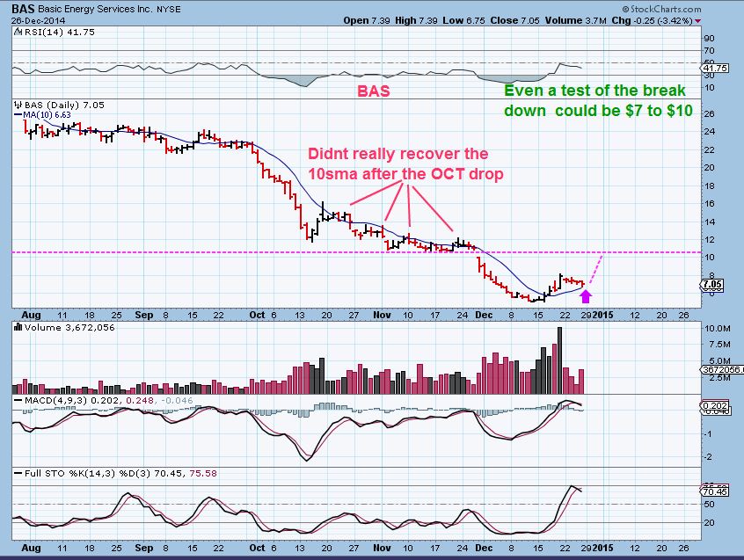
Task: Click the 'MA(10) 6.63' legend entry
Action: (x=42, y=115)
